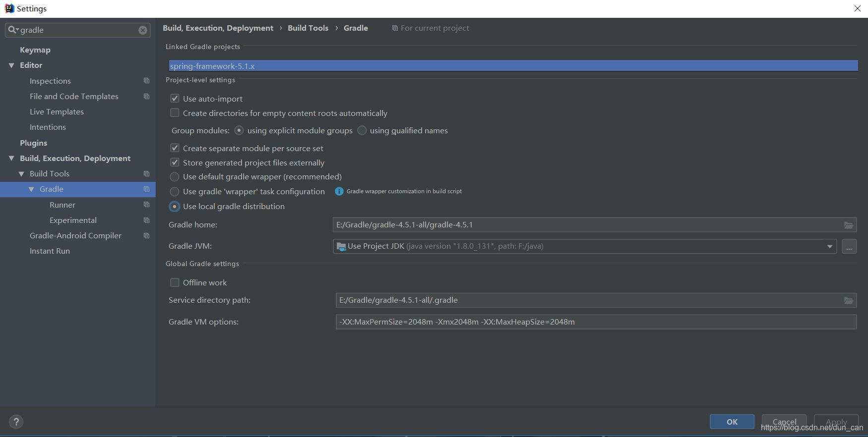The image size is (868, 437).
Task: Click info icon for wrapper customization
Action: coord(339,191)
